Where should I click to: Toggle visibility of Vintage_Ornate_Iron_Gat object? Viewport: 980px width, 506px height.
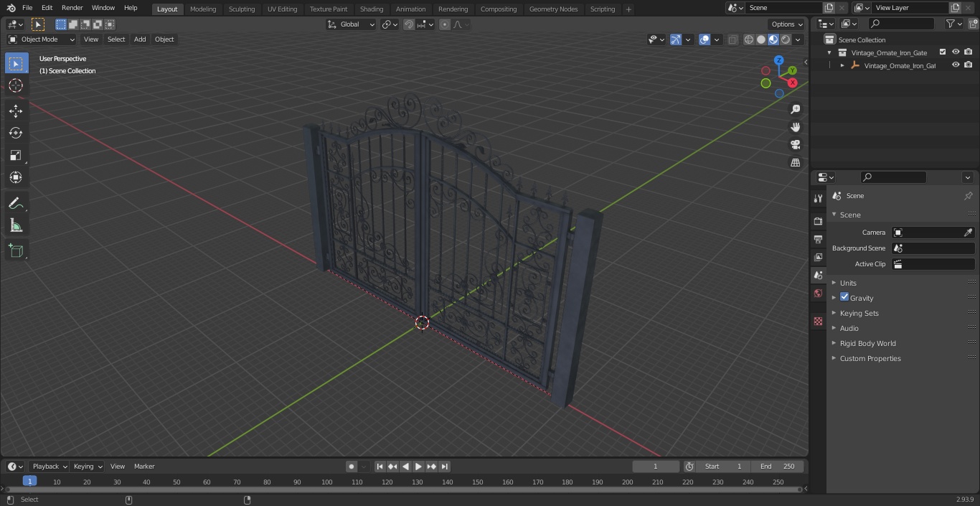pyautogui.click(x=956, y=65)
